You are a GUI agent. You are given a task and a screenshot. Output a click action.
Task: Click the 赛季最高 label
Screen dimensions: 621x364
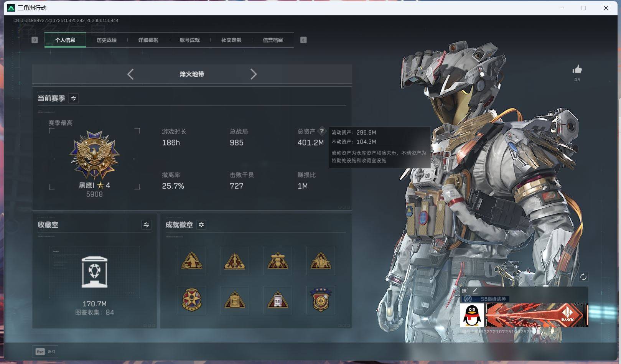point(61,123)
